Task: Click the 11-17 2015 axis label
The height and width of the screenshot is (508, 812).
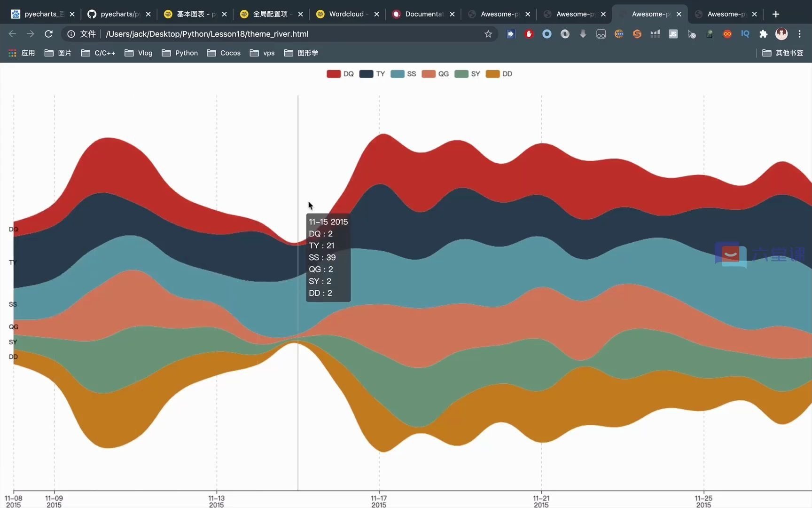Action: pyautogui.click(x=379, y=501)
